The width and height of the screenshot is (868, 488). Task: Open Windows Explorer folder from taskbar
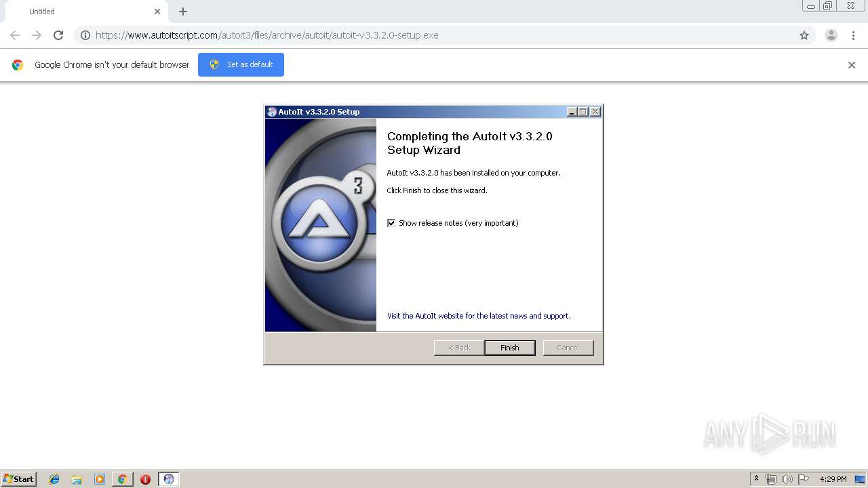click(77, 479)
